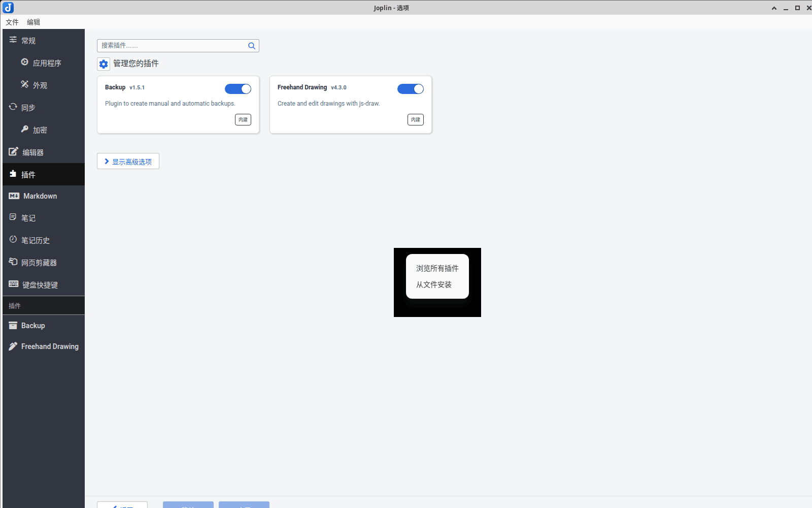Screen dimensions: 812x508
Task: Turn off the Freehand Drawing plugin toggle
Action: (411, 89)
